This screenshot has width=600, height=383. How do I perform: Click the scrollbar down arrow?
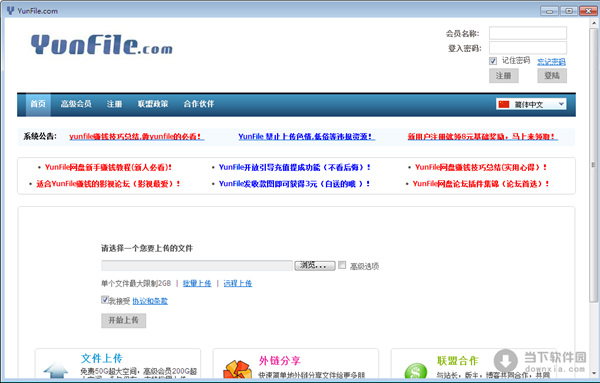(x=593, y=373)
